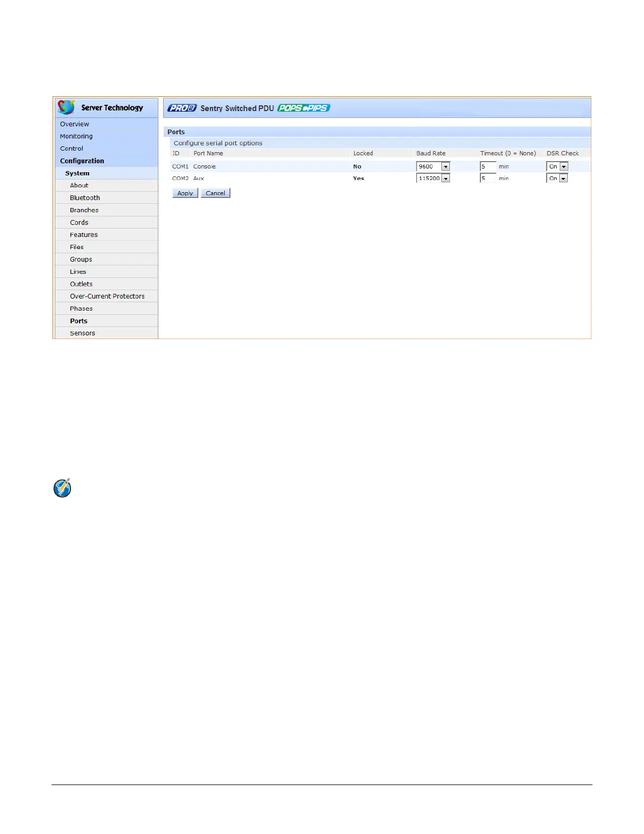The width and height of the screenshot is (644, 834).
Task: Open the COM1 DSR Check dropdown
Action: pos(557,166)
